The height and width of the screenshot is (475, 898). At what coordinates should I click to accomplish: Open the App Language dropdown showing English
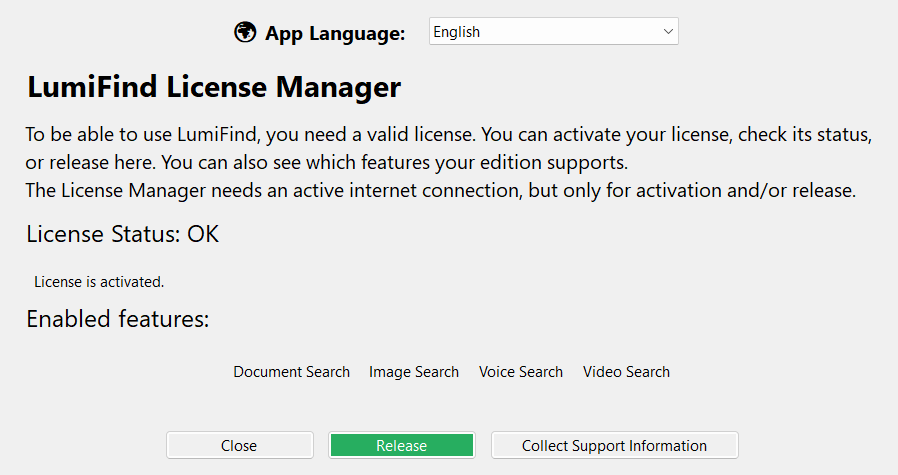[554, 32]
